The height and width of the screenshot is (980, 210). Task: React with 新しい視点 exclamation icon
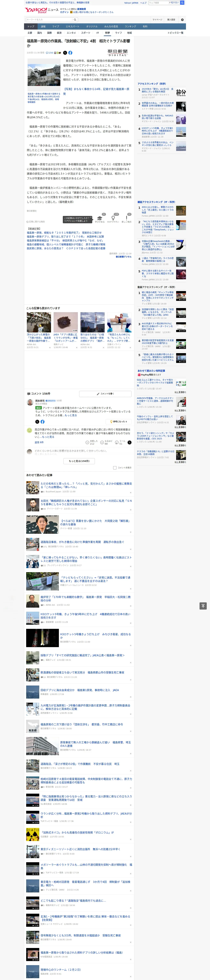[127, 218]
